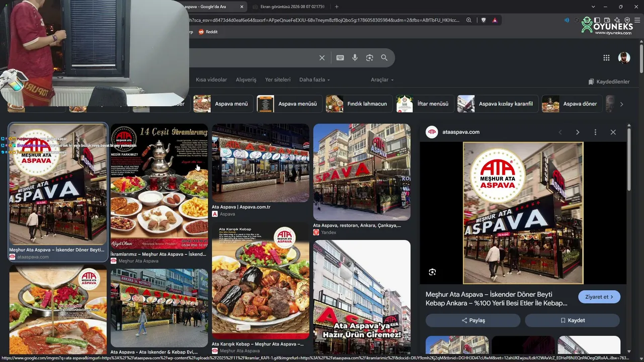Select the 'İftar menüsü' suggestion chip
644x362 pixels.
click(x=425, y=104)
